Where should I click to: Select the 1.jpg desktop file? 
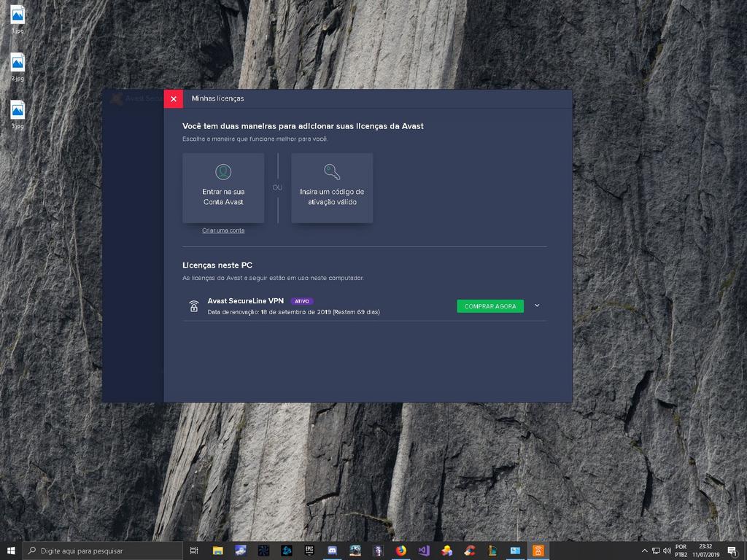[x=18, y=20]
